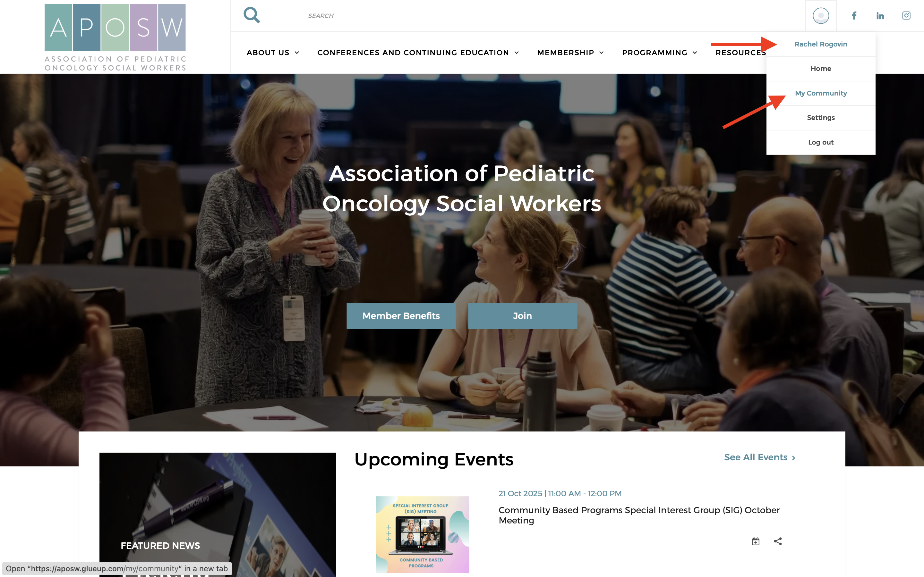Click the APOSW logo
The height and width of the screenshot is (577, 924).
pos(115,38)
